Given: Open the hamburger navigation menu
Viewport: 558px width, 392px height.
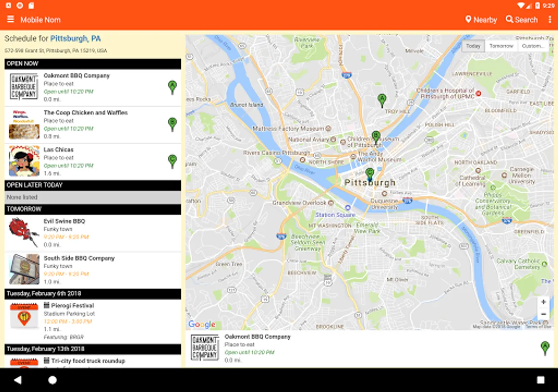Looking at the screenshot, I should (10, 20).
